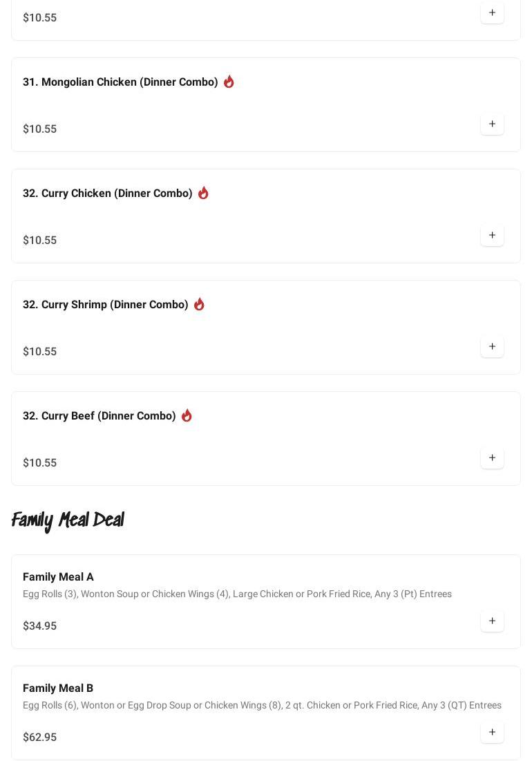
Task: Click Family Meal A description text
Action: point(237,594)
